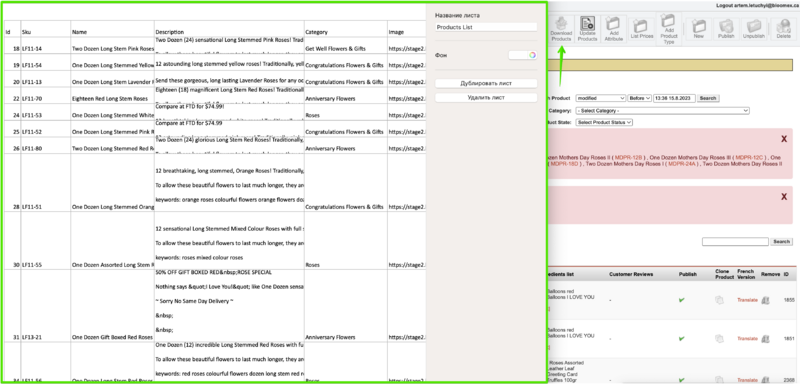Click the sheet name field 'Products List'
The width and height of the screenshot is (800, 384).
(486, 27)
